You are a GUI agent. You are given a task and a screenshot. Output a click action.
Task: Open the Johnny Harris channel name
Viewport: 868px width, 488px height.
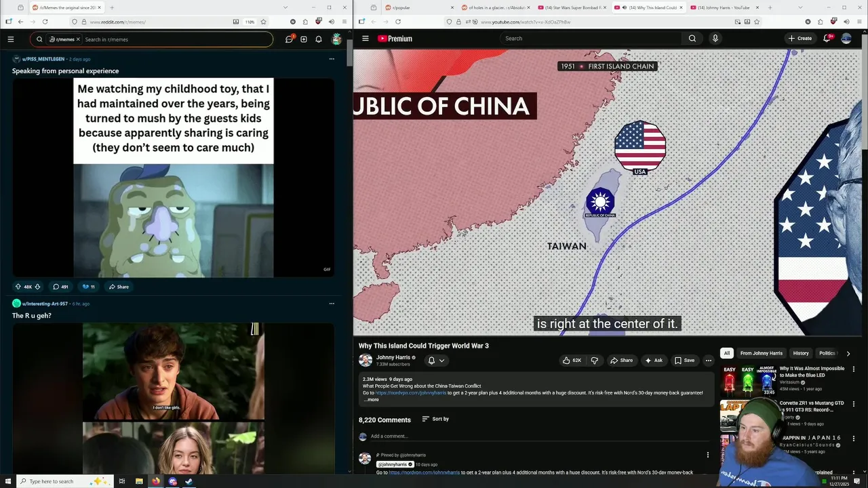[393, 357]
